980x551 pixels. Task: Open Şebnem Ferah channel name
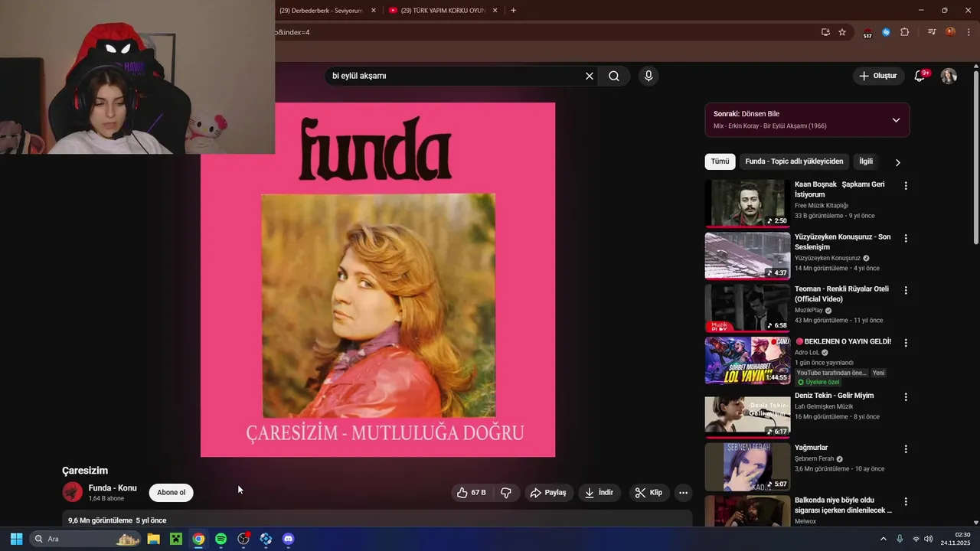point(814,459)
